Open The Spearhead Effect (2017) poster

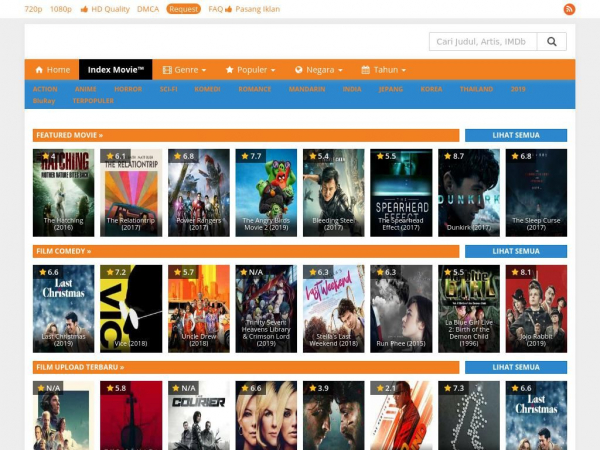coord(401,193)
